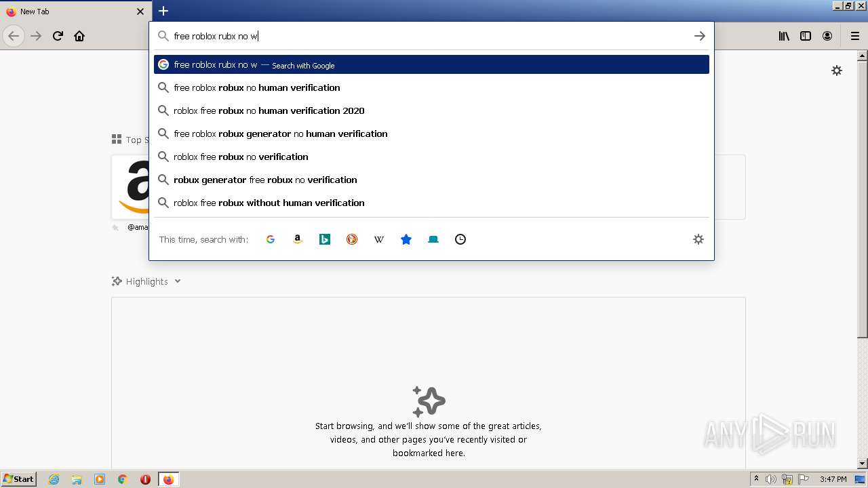
Task: Search this time with Google icon
Action: click(x=271, y=239)
